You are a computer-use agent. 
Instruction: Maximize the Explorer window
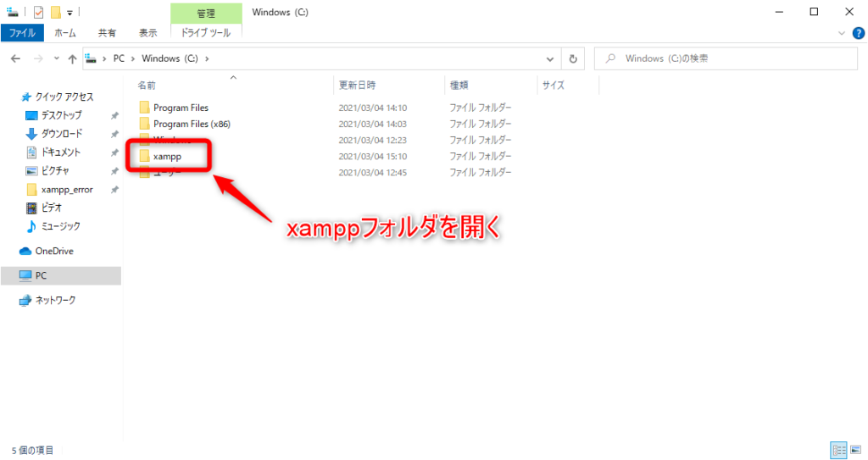click(x=814, y=12)
